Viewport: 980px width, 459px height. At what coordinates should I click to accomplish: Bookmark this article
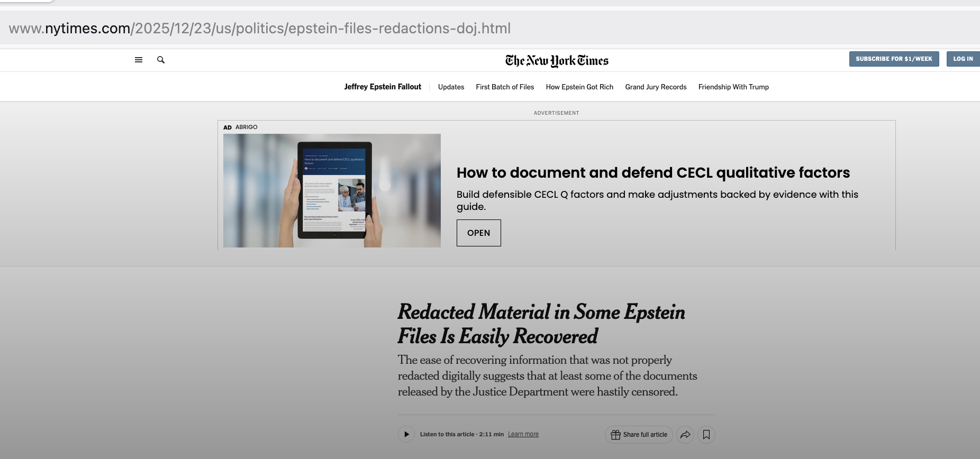click(x=706, y=435)
